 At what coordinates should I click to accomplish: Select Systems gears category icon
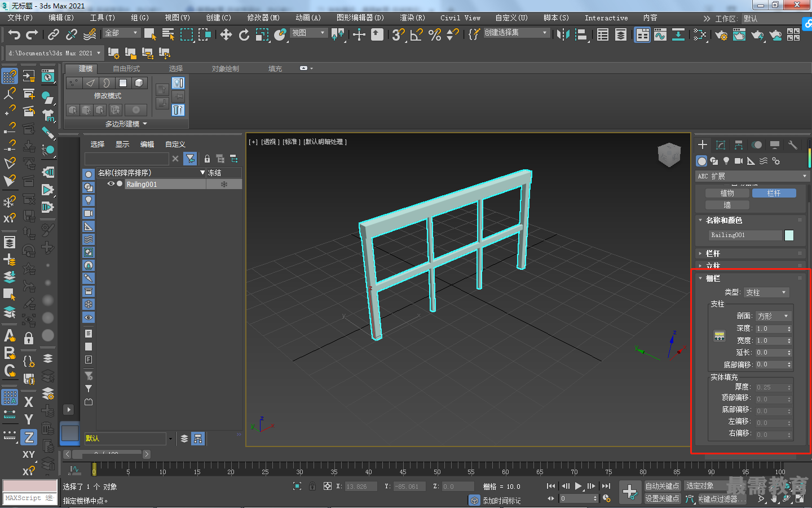776,161
